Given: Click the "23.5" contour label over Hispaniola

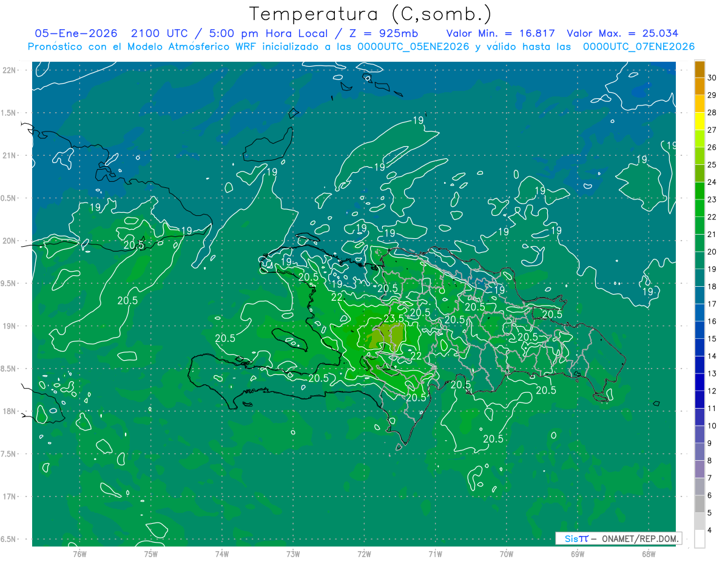Looking at the screenshot, I should 394,319.
